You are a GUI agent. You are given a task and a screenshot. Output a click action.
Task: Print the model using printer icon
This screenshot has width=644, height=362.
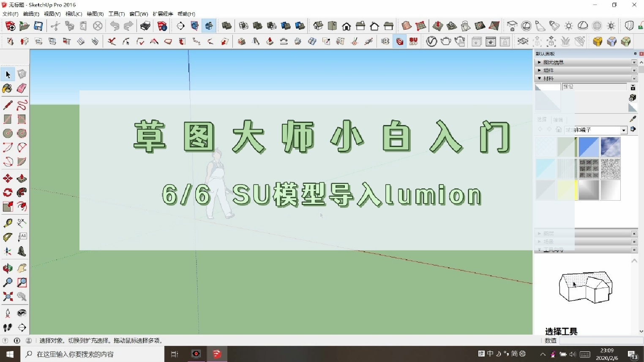pos(145,26)
